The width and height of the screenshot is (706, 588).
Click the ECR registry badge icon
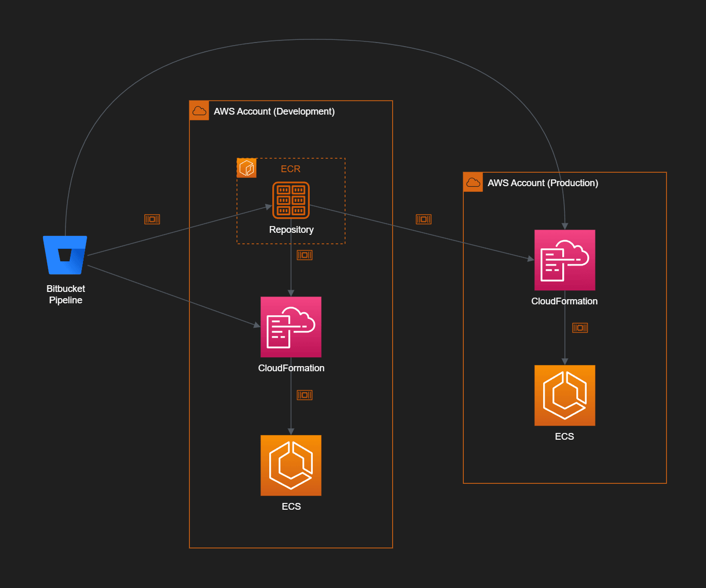(x=246, y=168)
